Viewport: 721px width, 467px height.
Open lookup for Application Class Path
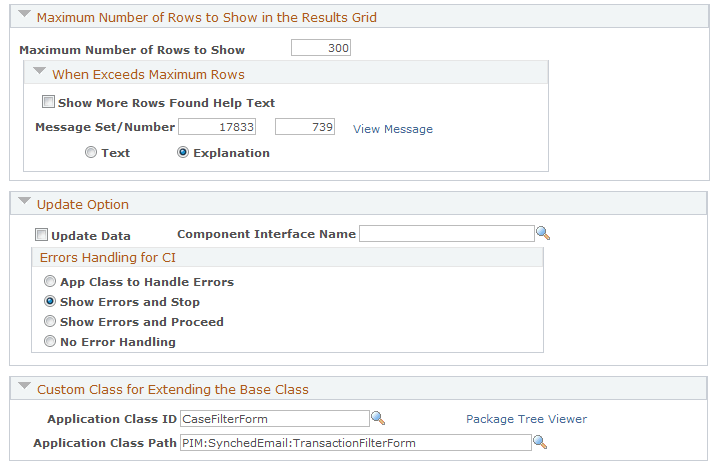540,443
